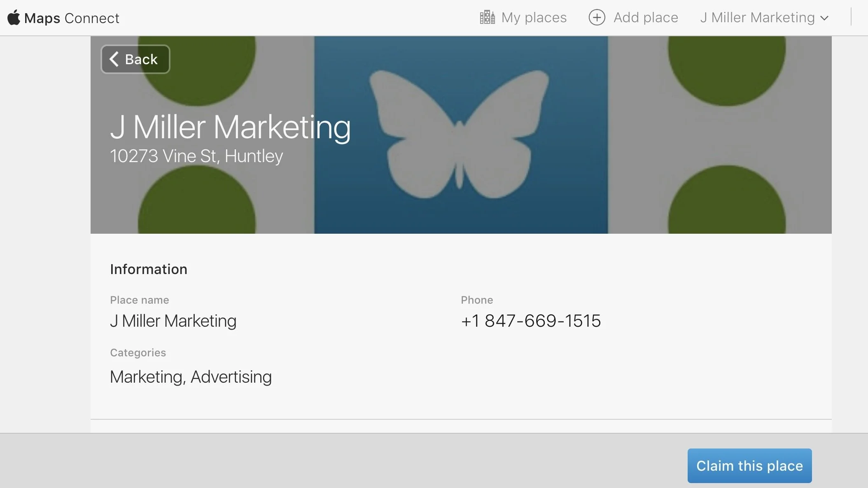This screenshot has width=868, height=488.
Task: Select the Add place menu label
Action: pos(645,18)
